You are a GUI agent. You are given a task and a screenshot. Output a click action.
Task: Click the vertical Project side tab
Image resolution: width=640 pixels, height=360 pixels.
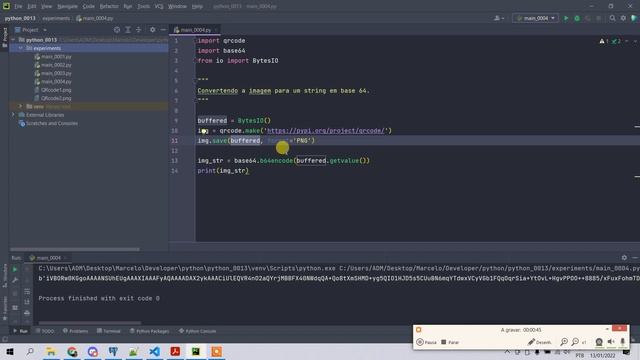click(x=4, y=38)
